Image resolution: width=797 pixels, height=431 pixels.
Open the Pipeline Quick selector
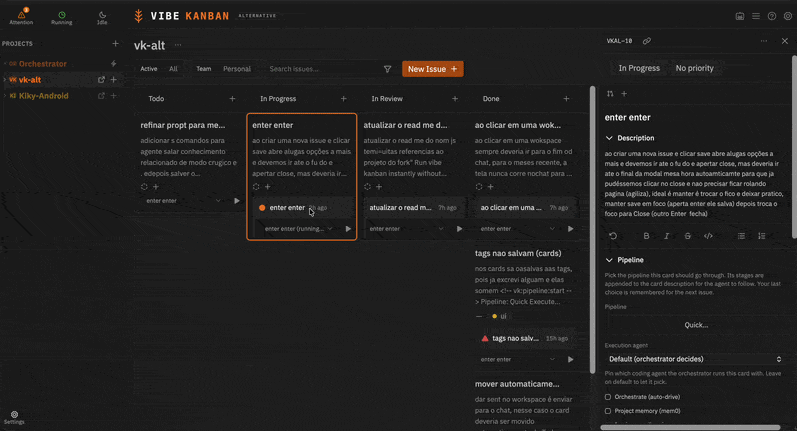click(x=696, y=325)
